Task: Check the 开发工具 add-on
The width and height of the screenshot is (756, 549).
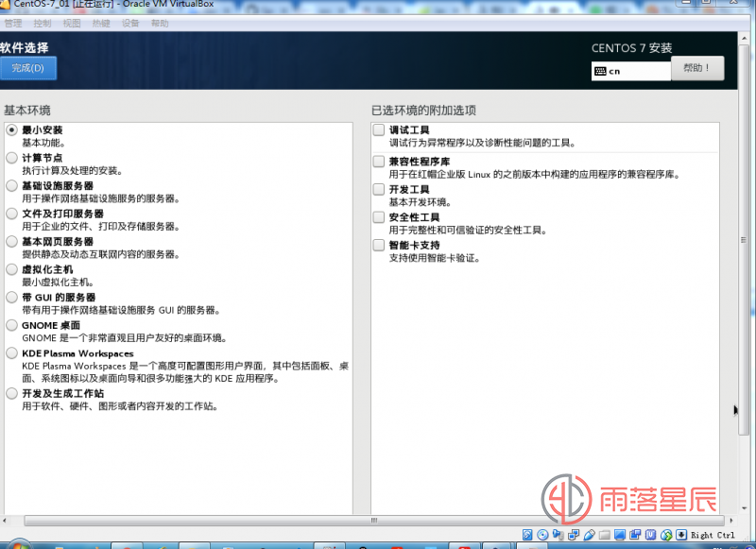Action: tap(379, 189)
